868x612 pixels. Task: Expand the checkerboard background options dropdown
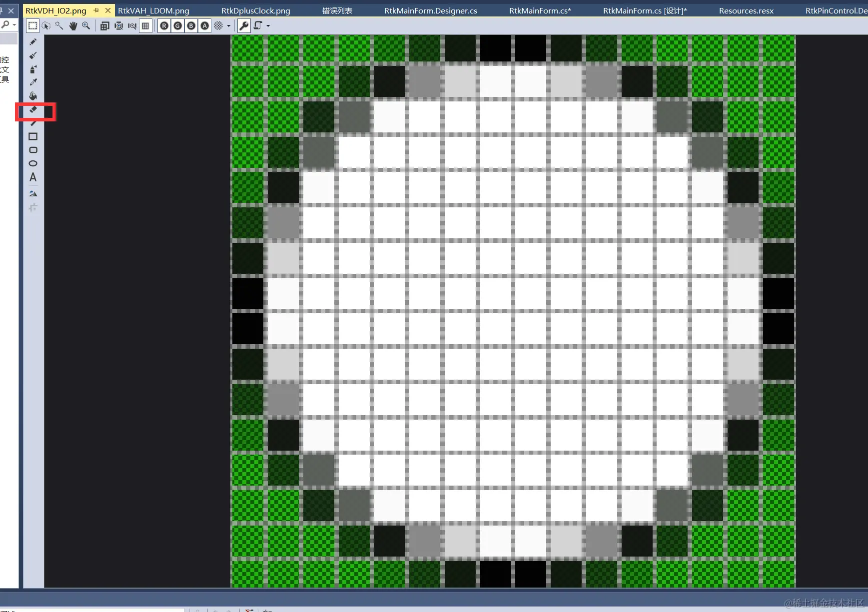tap(229, 26)
